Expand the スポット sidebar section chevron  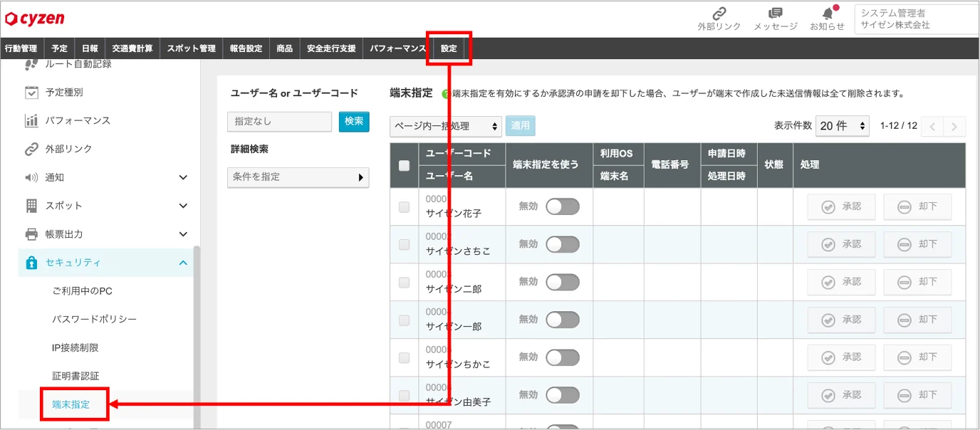point(183,206)
